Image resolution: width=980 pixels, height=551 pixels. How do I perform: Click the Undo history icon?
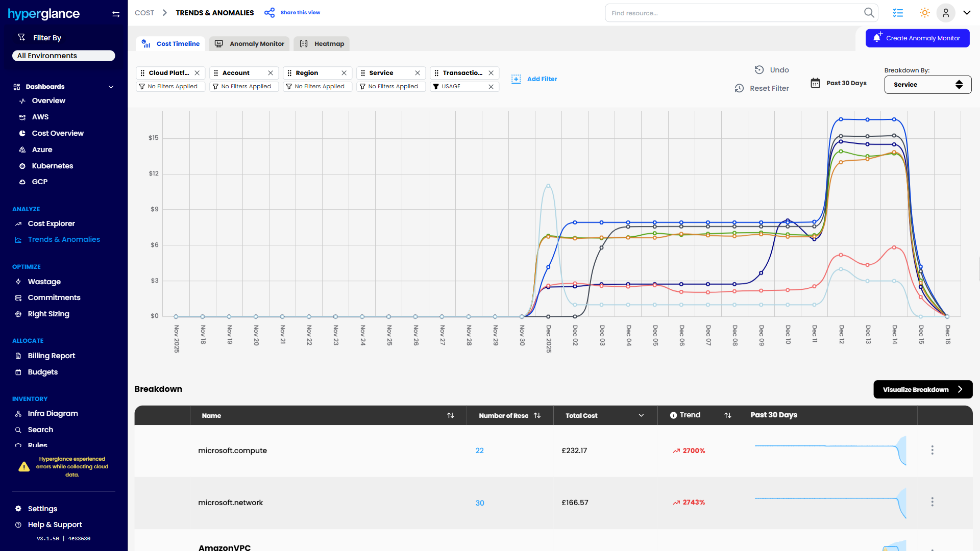[759, 70]
